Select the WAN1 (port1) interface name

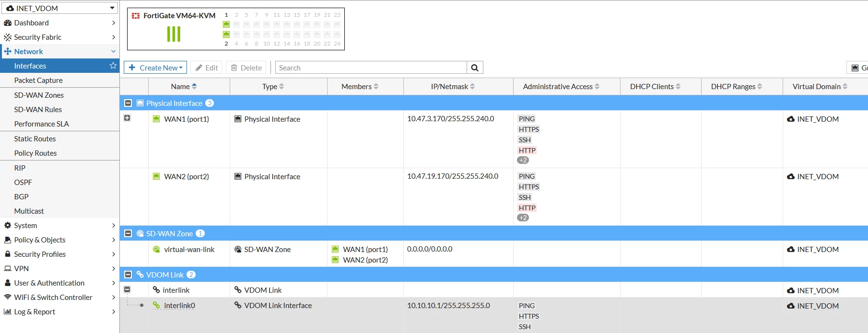coord(186,119)
